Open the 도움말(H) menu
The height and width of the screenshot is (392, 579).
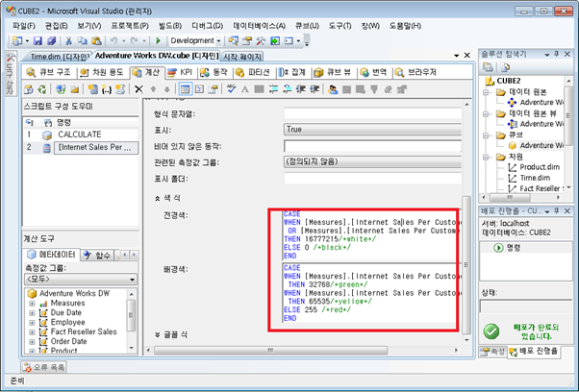click(x=406, y=26)
